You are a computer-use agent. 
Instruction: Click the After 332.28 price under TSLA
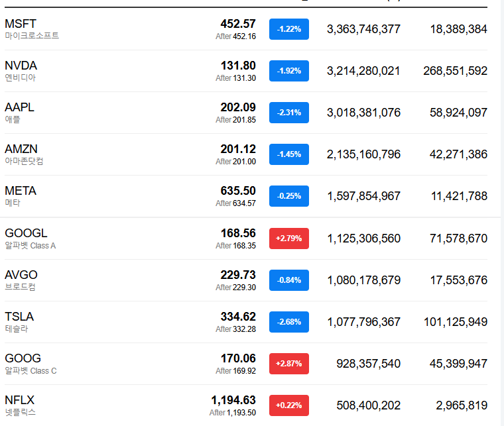235,329
